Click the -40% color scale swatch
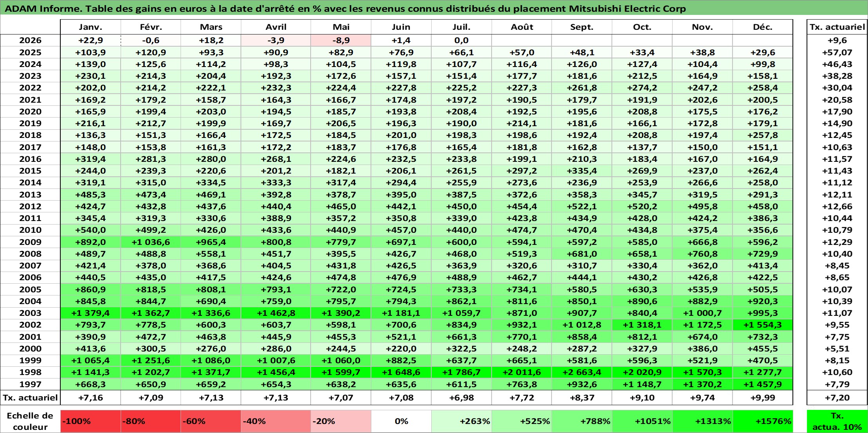The width and height of the screenshot is (868, 433). coord(276,421)
